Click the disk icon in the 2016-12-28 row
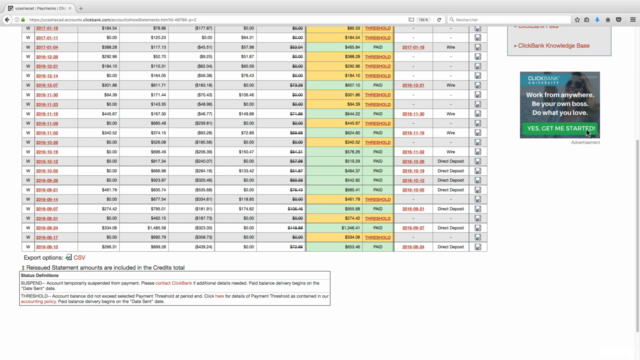The image size is (640, 360). click(478, 57)
